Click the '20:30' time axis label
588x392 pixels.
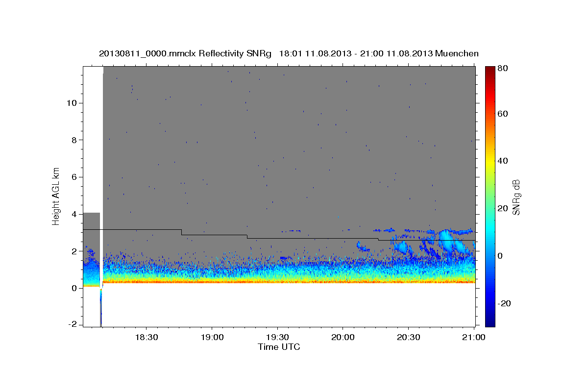point(408,338)
